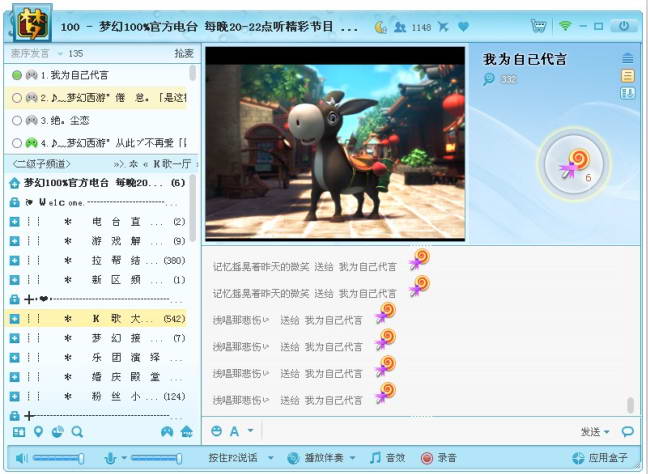This screenshot has height=474, width=648.
Task: Expand the 婚庆殿堂 sub-channel
Action: 14,377
